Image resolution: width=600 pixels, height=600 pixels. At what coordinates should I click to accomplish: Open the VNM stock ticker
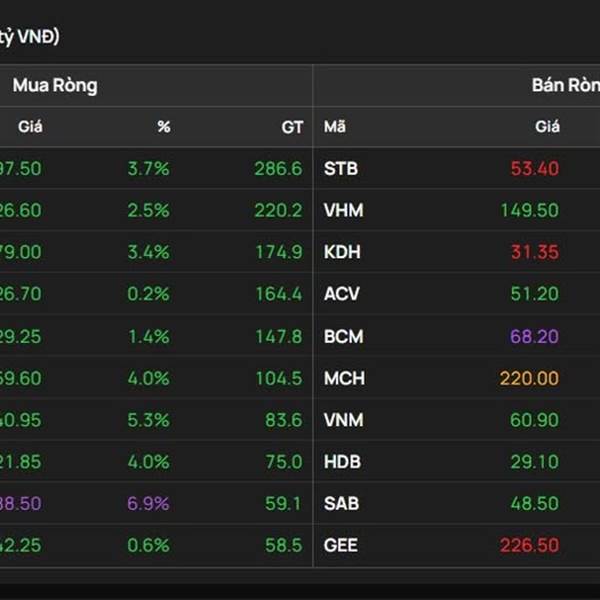tap(343, 420)
